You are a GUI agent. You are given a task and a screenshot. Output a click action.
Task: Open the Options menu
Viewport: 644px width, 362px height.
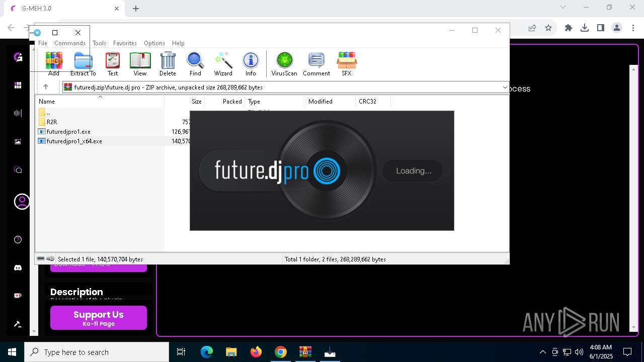[x=154, y=43]
